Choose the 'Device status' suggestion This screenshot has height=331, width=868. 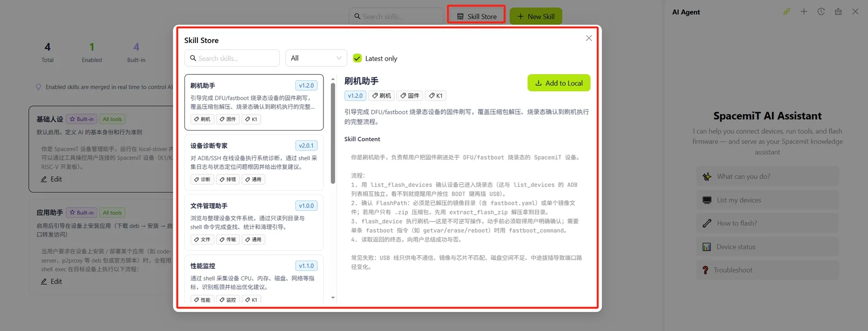[x=768, y=247]
